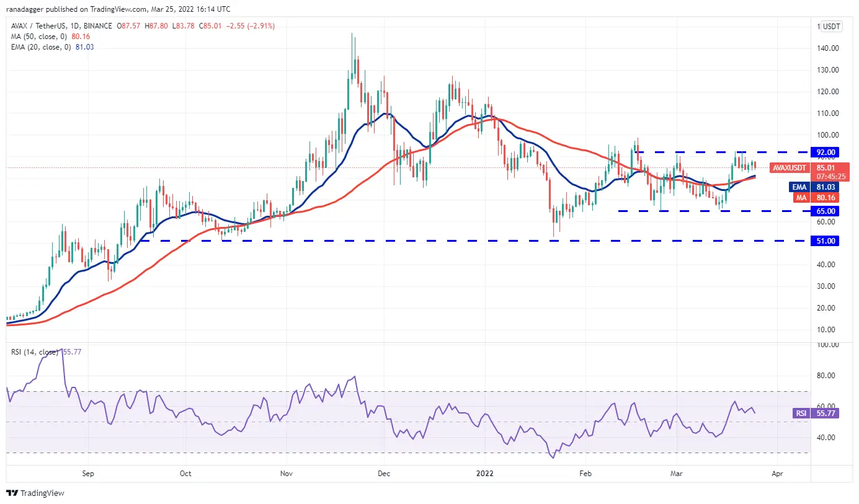Click the red AVAXUSDT symbol tag

791,167
